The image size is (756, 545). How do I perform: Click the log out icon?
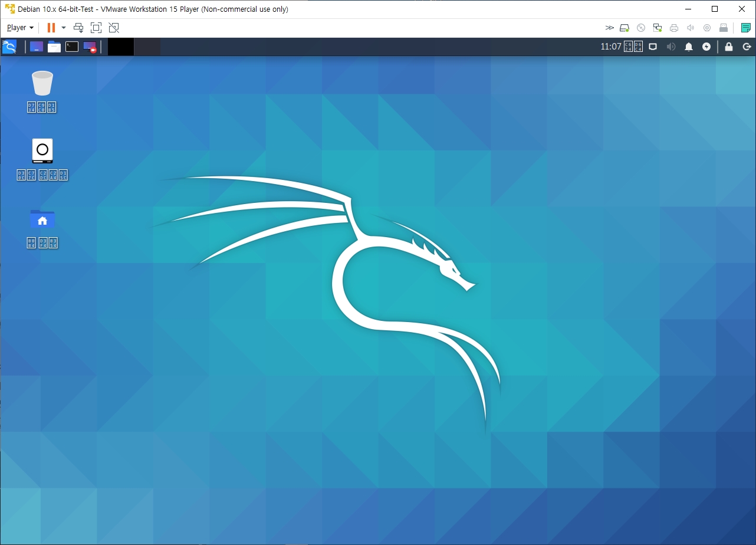(x=747, y=47)
